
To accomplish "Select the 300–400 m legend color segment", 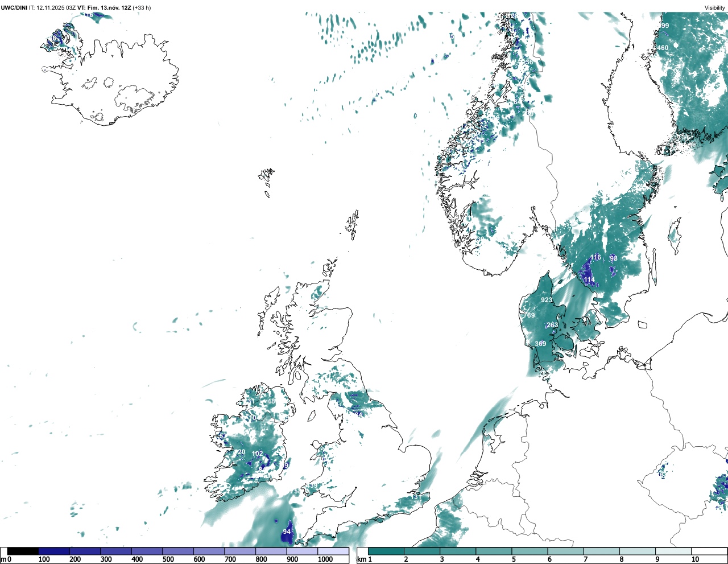I will coord(116,551).
